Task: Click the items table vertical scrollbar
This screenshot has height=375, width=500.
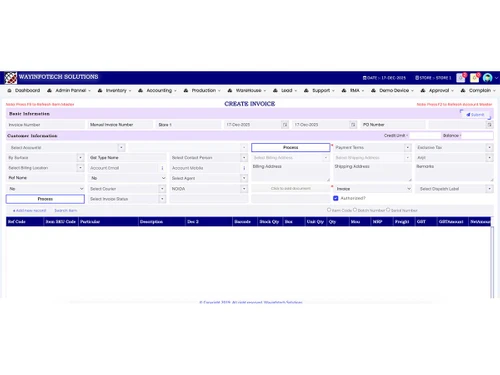Action: tap(492, 262)
